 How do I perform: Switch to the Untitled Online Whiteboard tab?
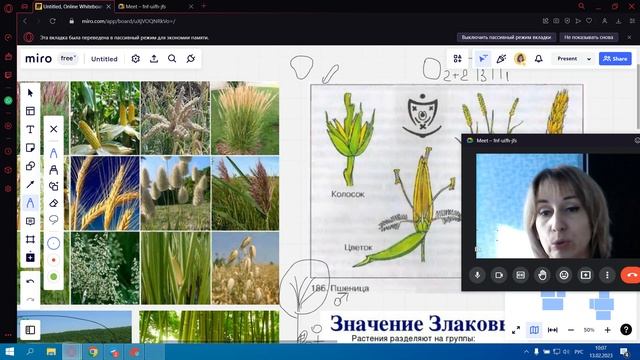click(73, 7)
